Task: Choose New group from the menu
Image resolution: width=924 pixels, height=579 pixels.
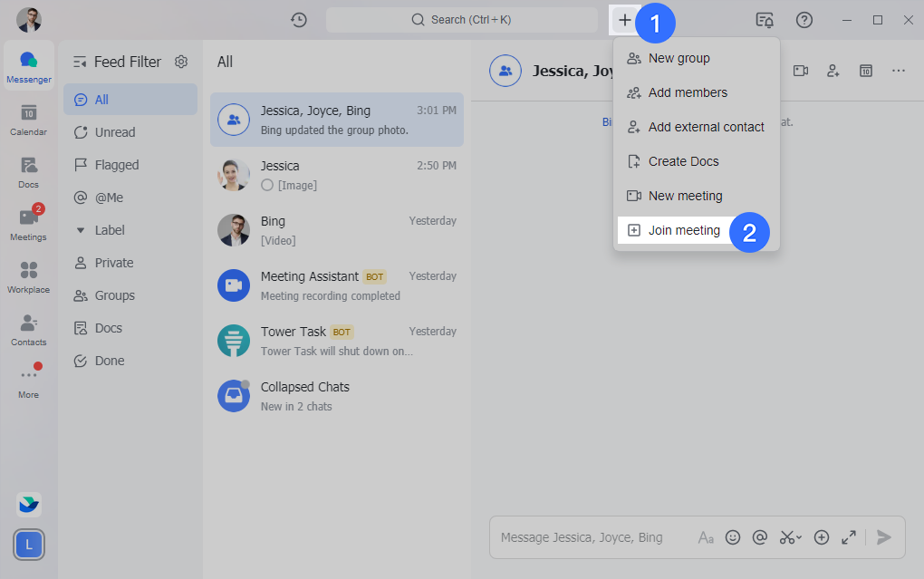Action: (679, 58)
